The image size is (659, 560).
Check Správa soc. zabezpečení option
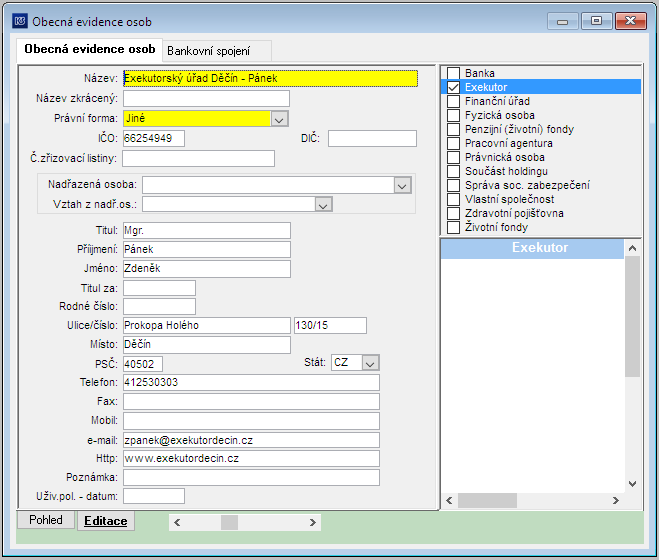pyautogui.click(x=453, y=185)
